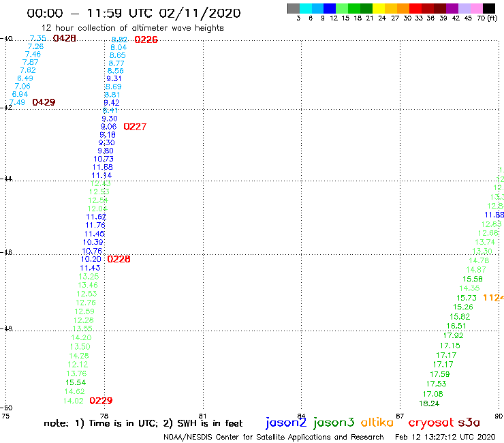Click the time stamp 0226
The height and width of the screenshot is (443, 504).
[146, 40]
